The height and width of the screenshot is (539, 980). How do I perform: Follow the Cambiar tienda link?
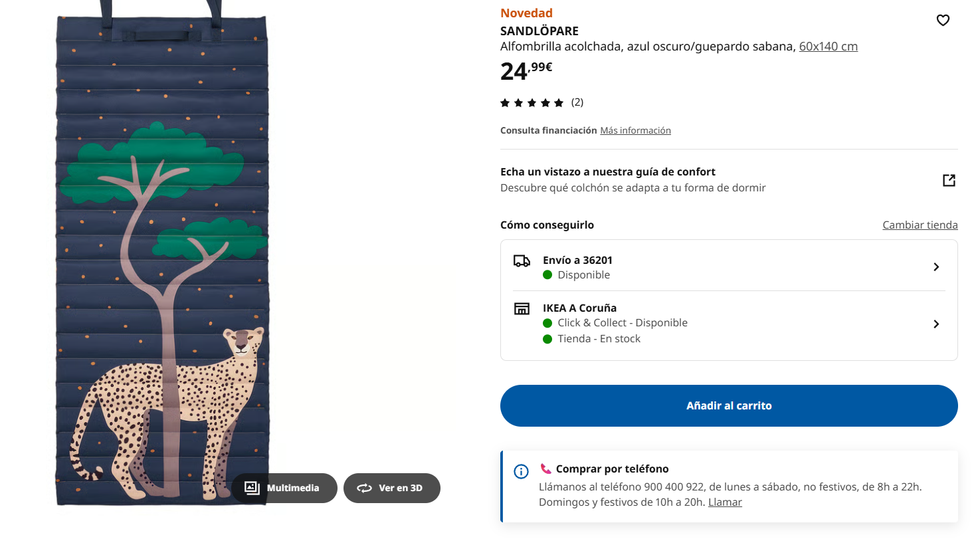(x=920, y=225)
